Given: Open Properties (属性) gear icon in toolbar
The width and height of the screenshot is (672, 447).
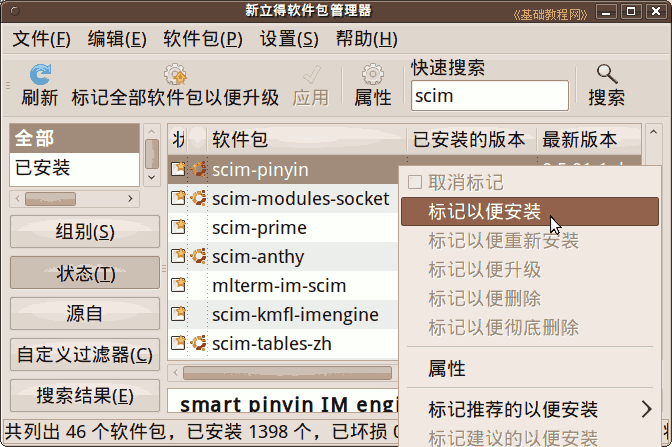Looking at the screenshot, I should point(373,75).
